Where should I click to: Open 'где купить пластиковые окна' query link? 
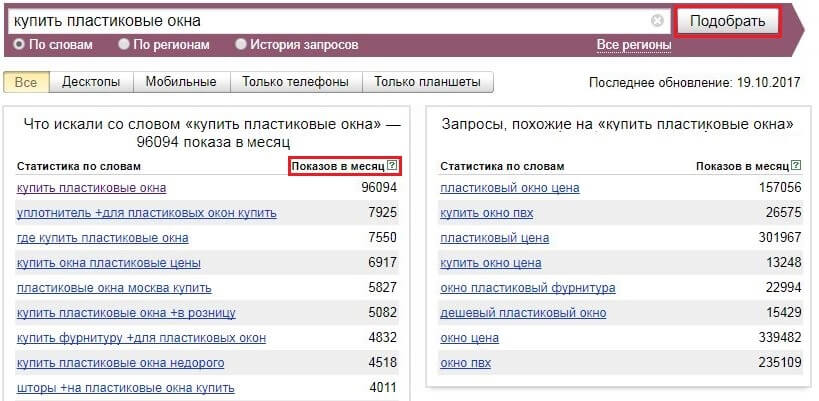102,238
